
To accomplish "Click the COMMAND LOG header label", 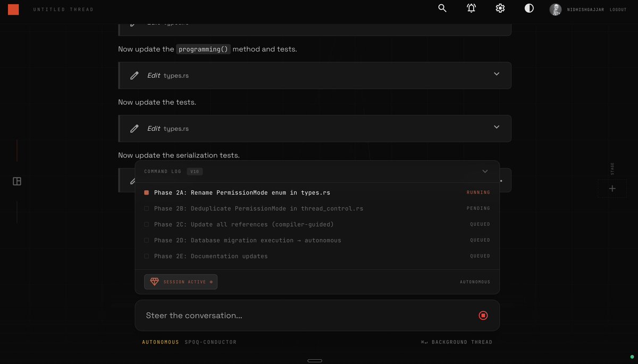I will pos(163,172).
